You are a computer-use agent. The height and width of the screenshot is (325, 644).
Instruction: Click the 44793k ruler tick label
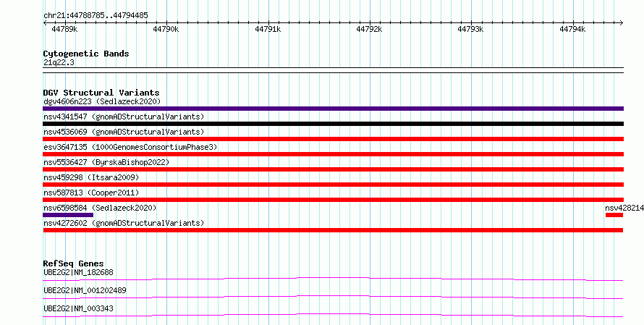tap(470, 29)
